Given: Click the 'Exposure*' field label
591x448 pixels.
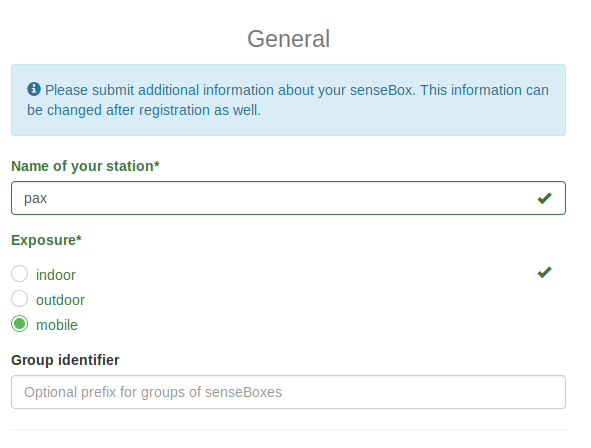Looking at the screenshot, I should pos(46,240).
